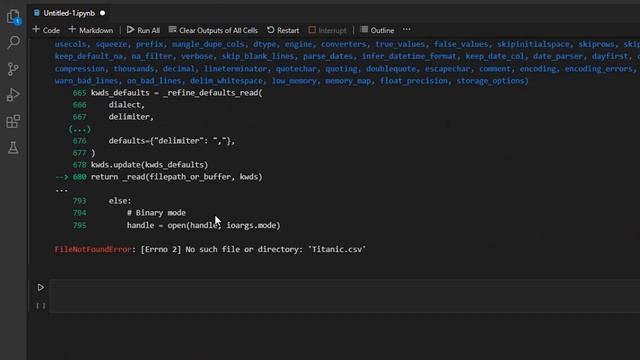Screen dimensions: 640x360
Task: Click the 'defaults={"delimiter": ","}' line
Action: pyautogui.click(x=172, y=141)
